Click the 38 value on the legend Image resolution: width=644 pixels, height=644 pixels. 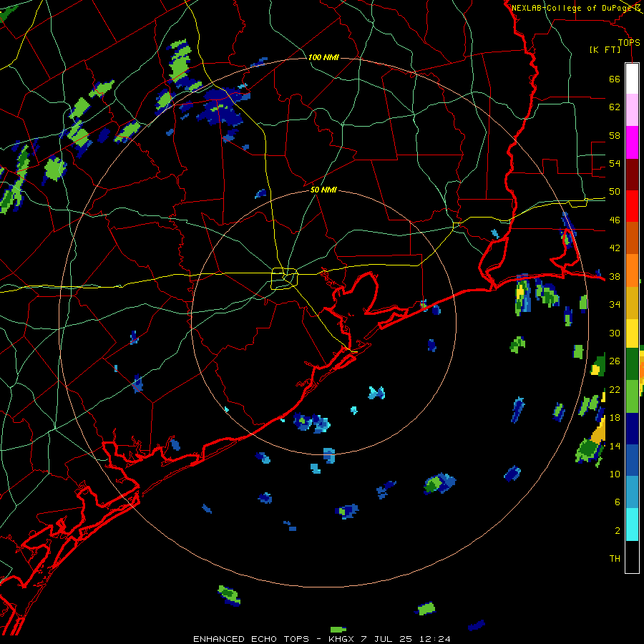pos(615,277)
